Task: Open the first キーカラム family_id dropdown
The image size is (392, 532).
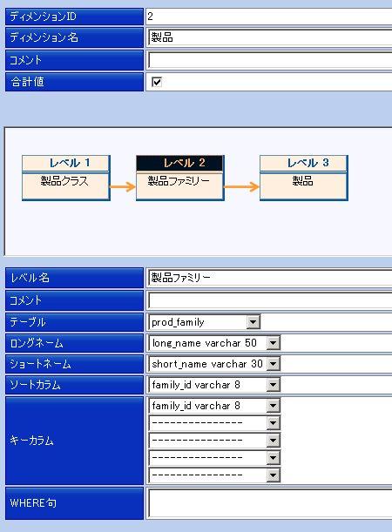Action: point(214,406)
